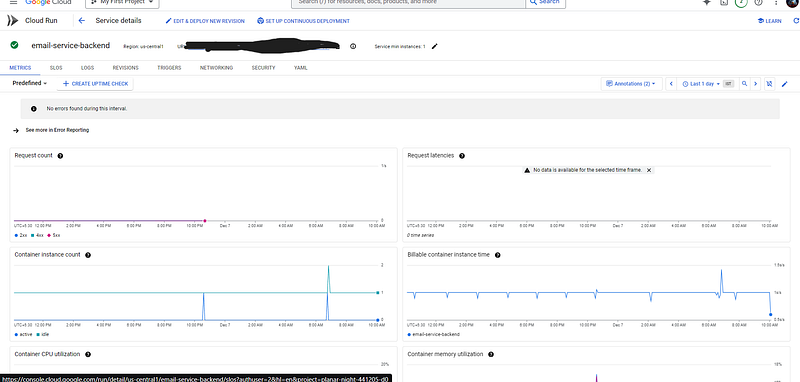The image size is (800, 382).
Task: Open the YAML tab
Action: pos(301,68)
